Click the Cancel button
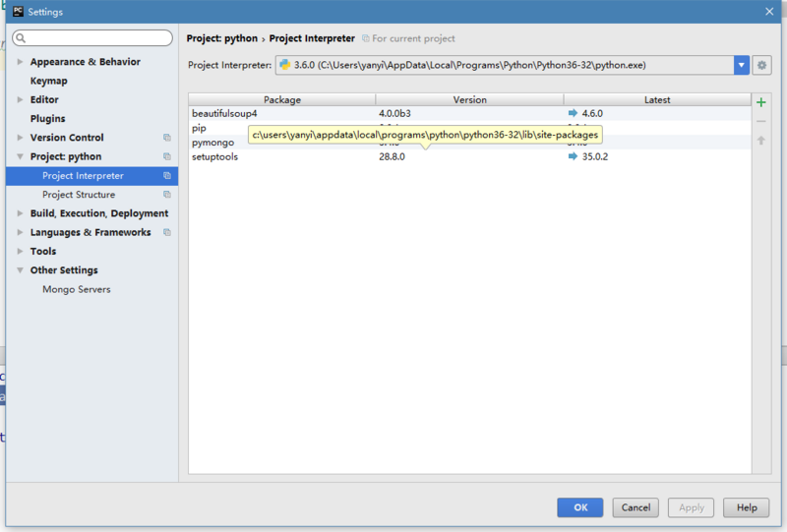Image resolution: width=787 pixels, height=532 pixels. 636,507
